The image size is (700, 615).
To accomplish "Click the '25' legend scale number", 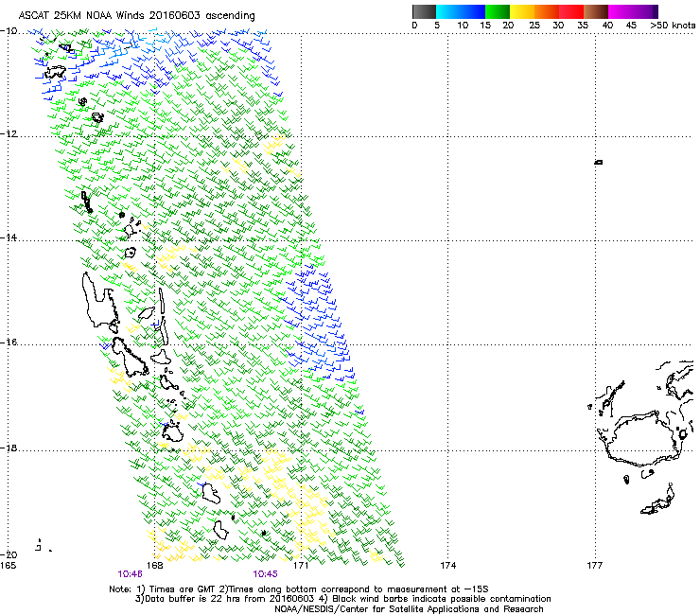I will pyautogui.click(x=534, y=25).
